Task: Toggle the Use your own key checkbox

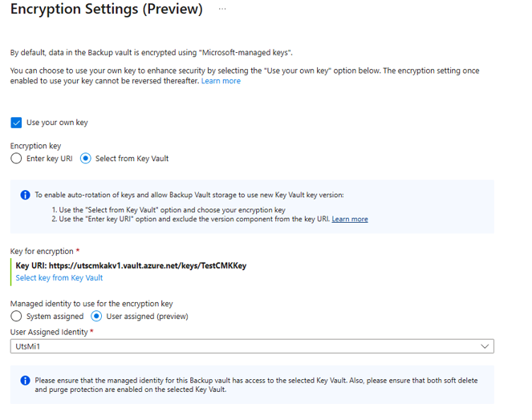Action: [x=16, y=123]
